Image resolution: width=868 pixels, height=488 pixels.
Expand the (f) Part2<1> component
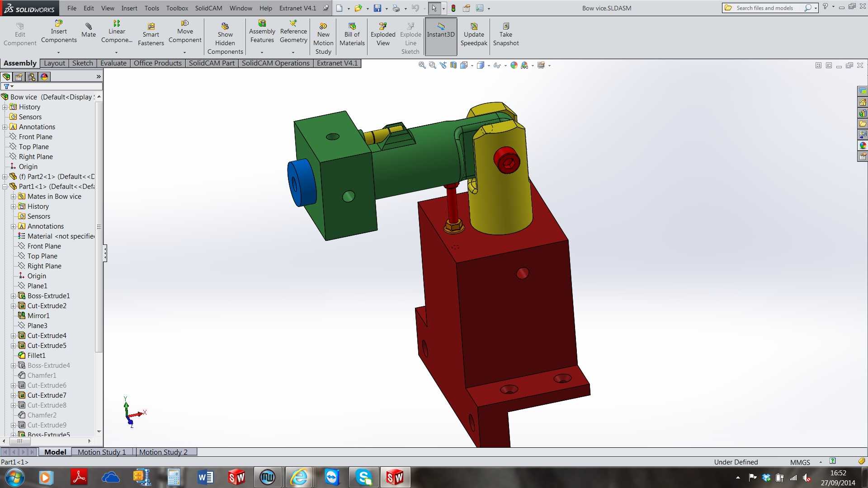pos(5,177)
